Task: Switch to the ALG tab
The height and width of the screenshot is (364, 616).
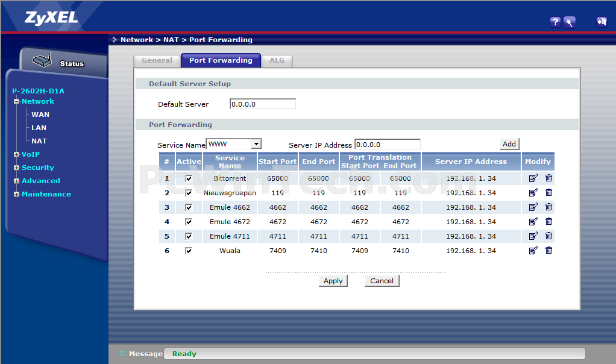Action: pyautogui.click(x=277, y=60)
